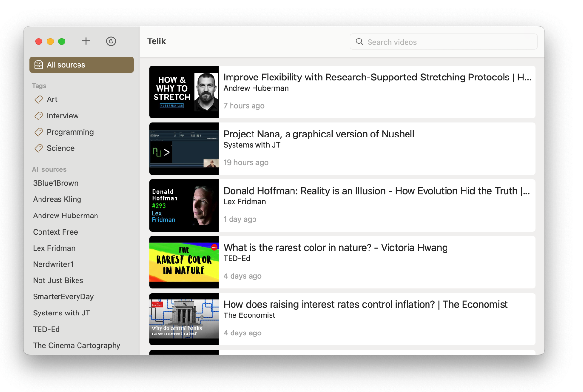Open Rarest Color in Nature thumbnail

pos(184,262)
